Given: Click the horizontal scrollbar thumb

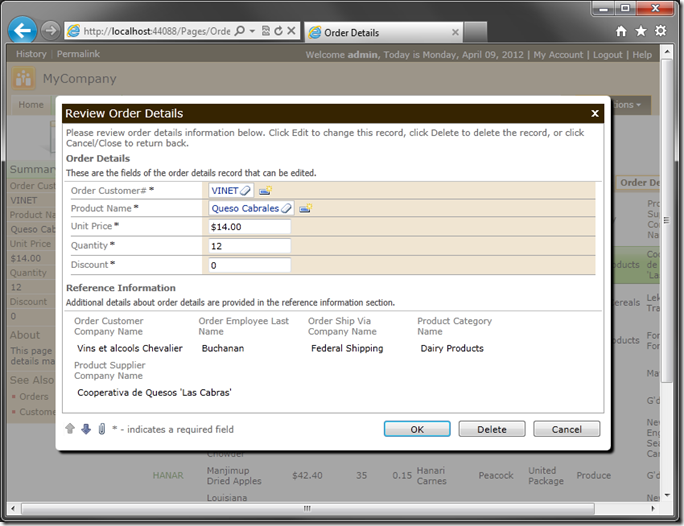Looking at the screenshot, I should coord(308,509).
